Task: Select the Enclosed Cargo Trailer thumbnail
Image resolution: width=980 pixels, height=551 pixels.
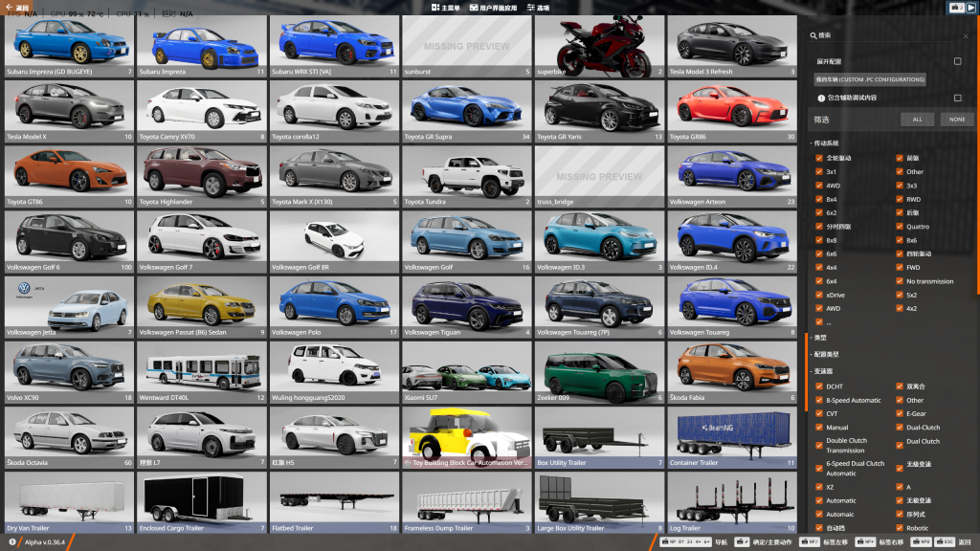Action: (x=201, y=502)
